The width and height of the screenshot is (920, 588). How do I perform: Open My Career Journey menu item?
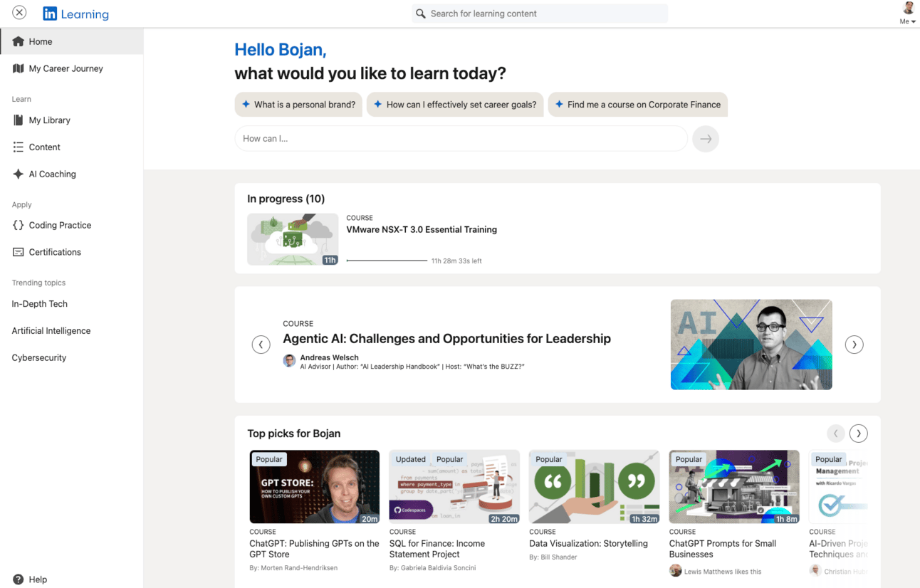(71, 68)
